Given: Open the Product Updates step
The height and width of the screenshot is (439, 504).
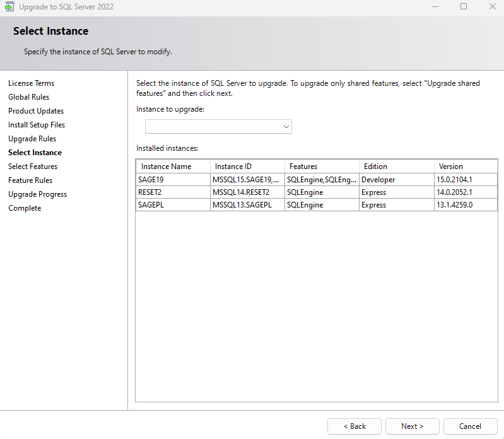Looking at the screenshot, I should (36, 111).
